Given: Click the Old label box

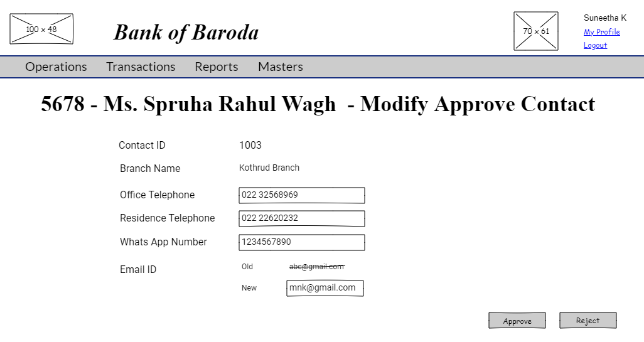Looking at the screenshot, I should (256, 267).
